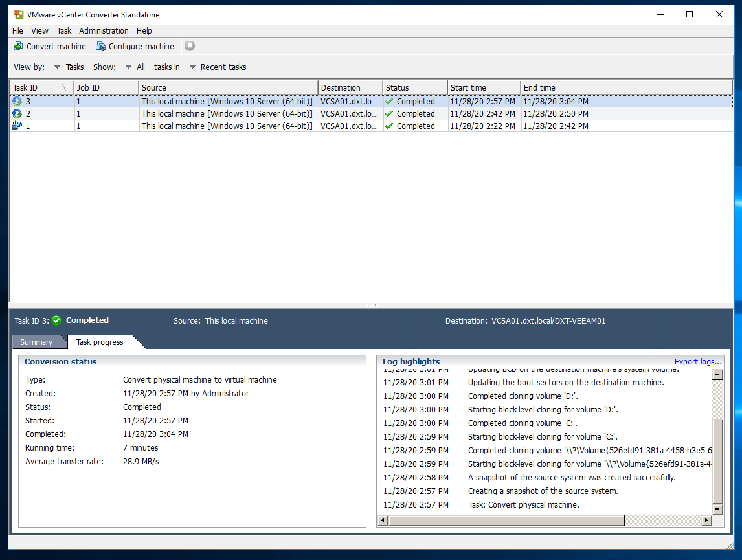Click the destination VCSA01.dxt.local/DXT-VEEAM01 text
Screen dimensions: 742x560
coord(548,320)
